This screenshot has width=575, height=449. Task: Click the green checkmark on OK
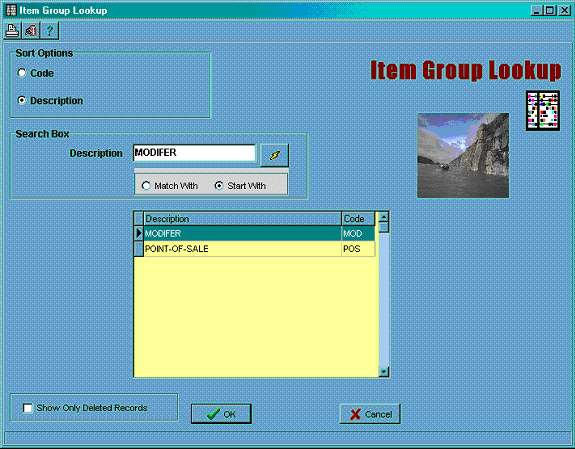[213, 414]
